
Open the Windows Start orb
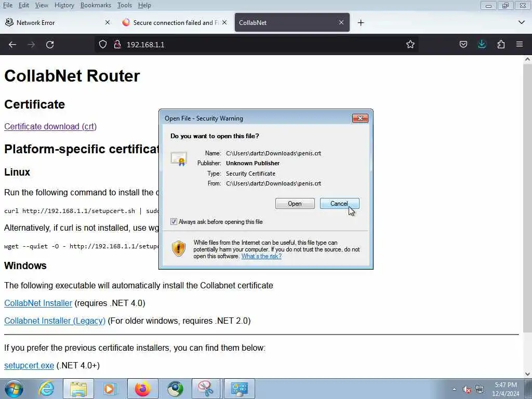click(x=14, y=389)
